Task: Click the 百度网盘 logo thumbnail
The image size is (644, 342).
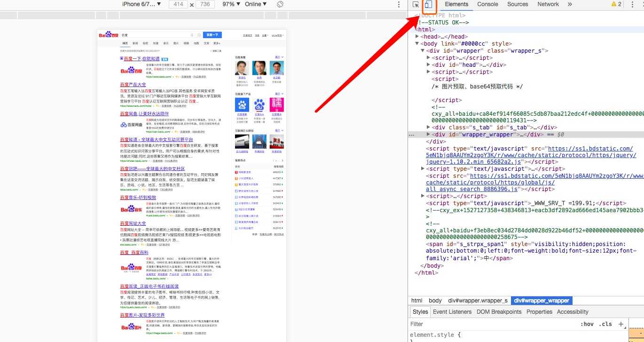Action: tap(132, 125)
